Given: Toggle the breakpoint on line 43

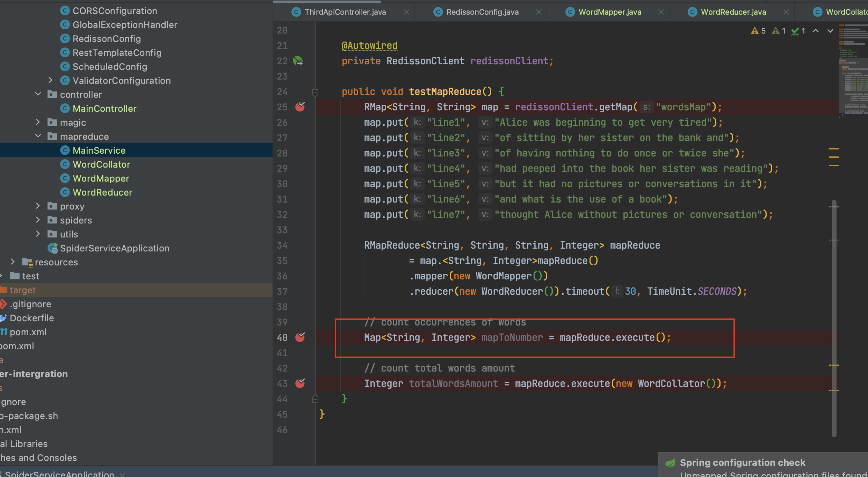Looking at the screenshot, I should coord(300,383).
